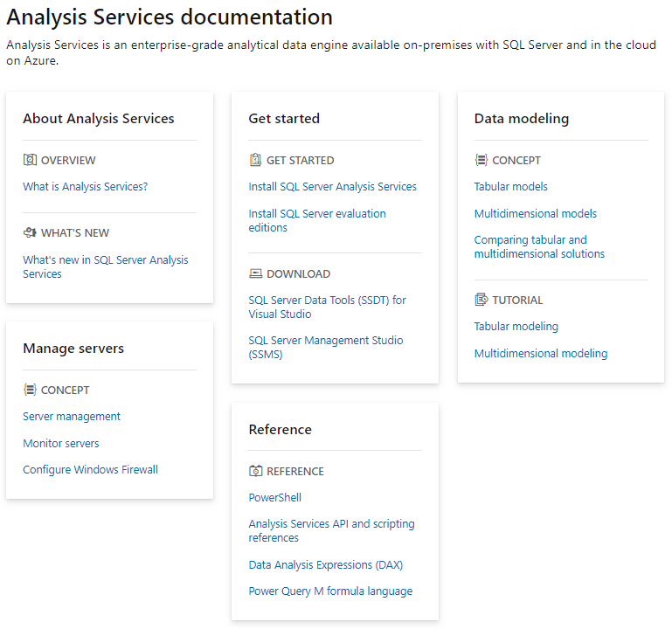672x629 pixels.
Task: Click the Overview section icon
Action: pyautogui.click(x=30, y=160)
